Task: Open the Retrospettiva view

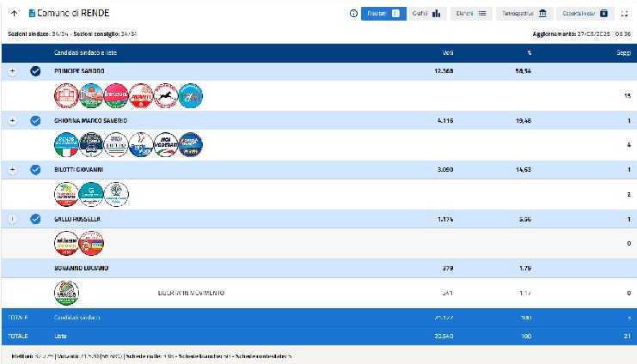Action: [524, 14]
